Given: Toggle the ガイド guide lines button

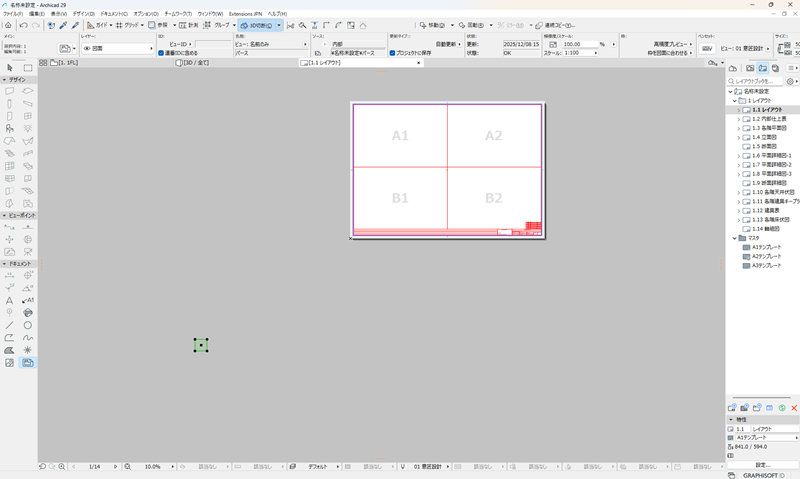Looking at the screenshot, I should point(97,25).
